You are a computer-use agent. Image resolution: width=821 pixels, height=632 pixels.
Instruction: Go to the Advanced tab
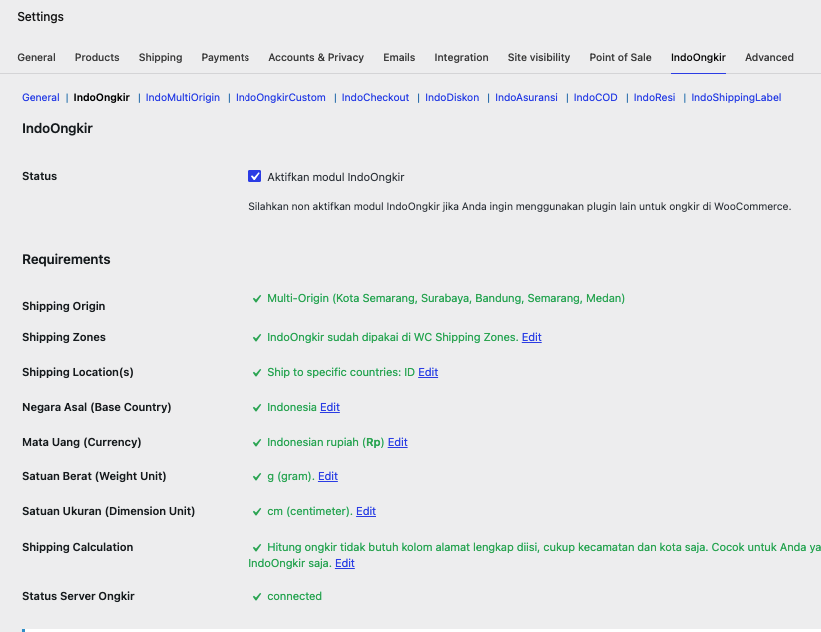pos(769,57)
